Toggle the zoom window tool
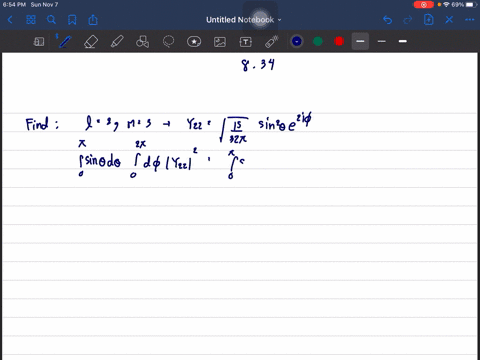This screenshot has height=360, width=480. point(39,42)
